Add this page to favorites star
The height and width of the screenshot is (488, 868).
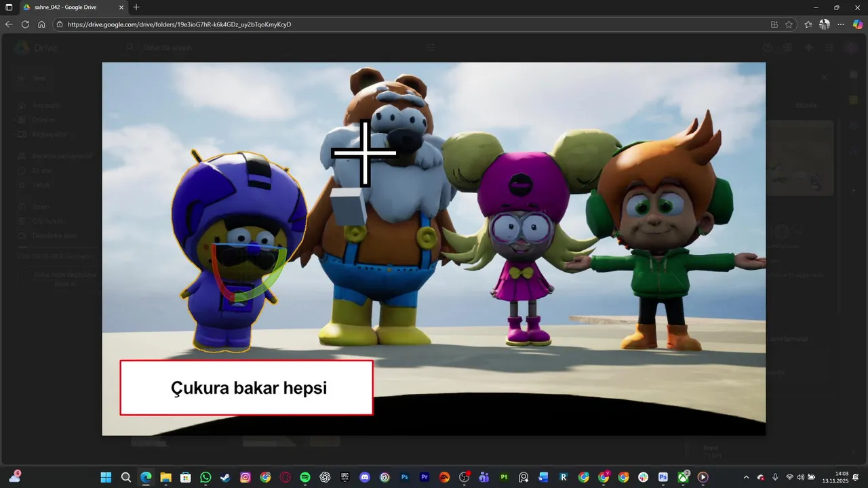(789, 24)
